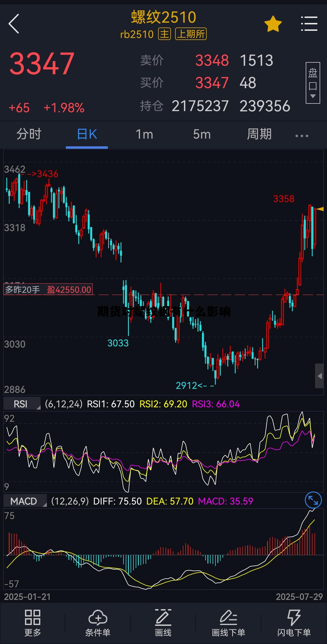Open the 周期 period selector

pyautogui.click(x=259, y=134)
